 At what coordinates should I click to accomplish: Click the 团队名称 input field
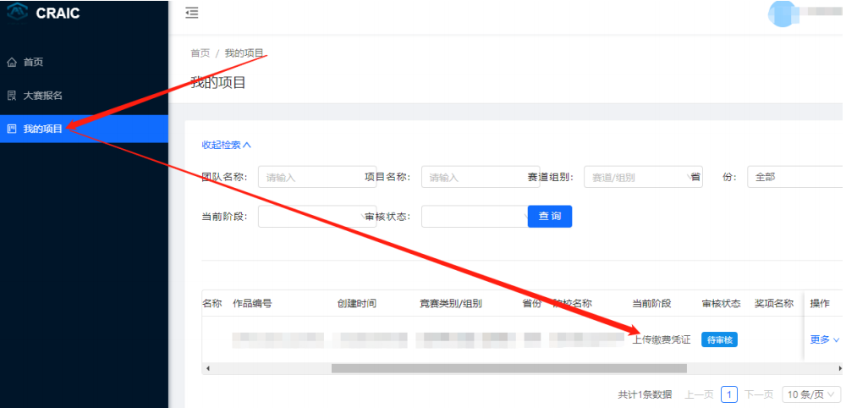(x=305, y=177)
